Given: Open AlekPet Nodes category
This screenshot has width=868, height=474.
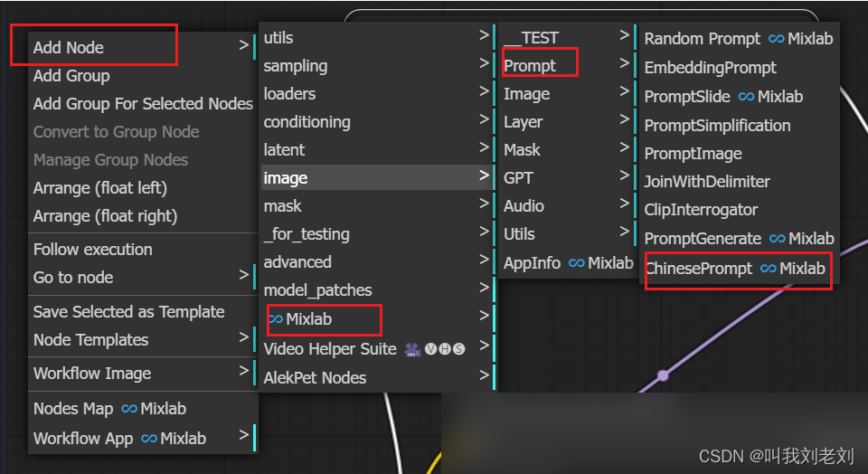Looking at the screenshot, I should tap(376, 377).
